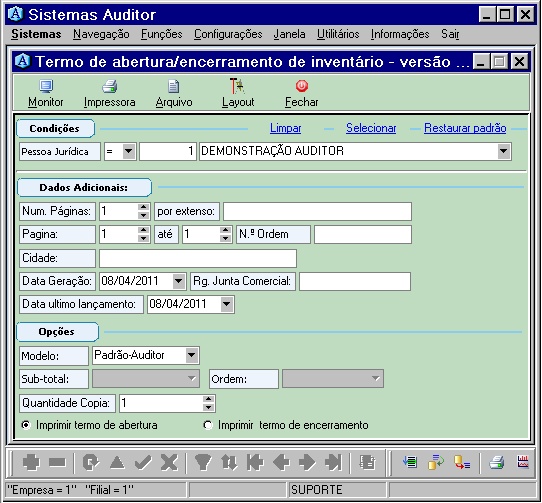The image size is (542, 503).
Task: Click the Limpar link
Action: (286, 128)
